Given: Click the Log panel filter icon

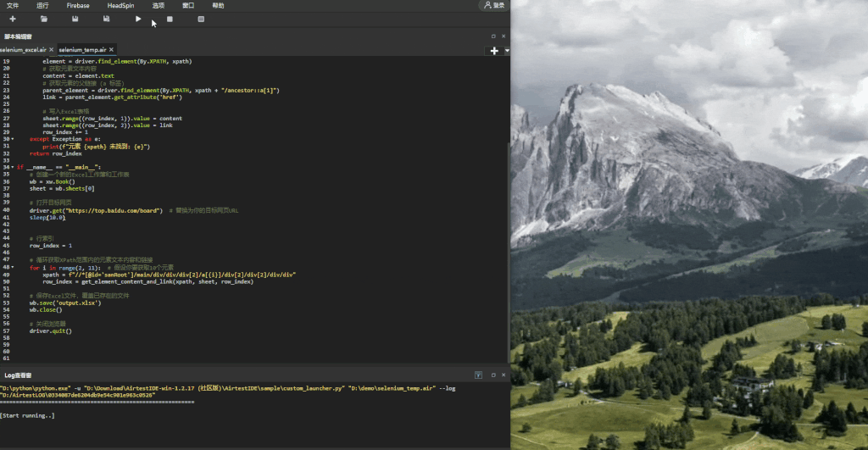Looking at the screenshot, I should point(478,375).
